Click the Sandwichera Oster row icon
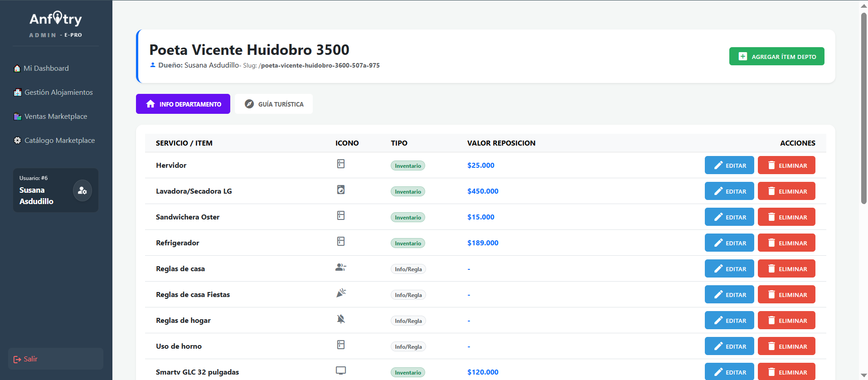The height and width of the screenshot is (380, 868). (x=341, y=215)
